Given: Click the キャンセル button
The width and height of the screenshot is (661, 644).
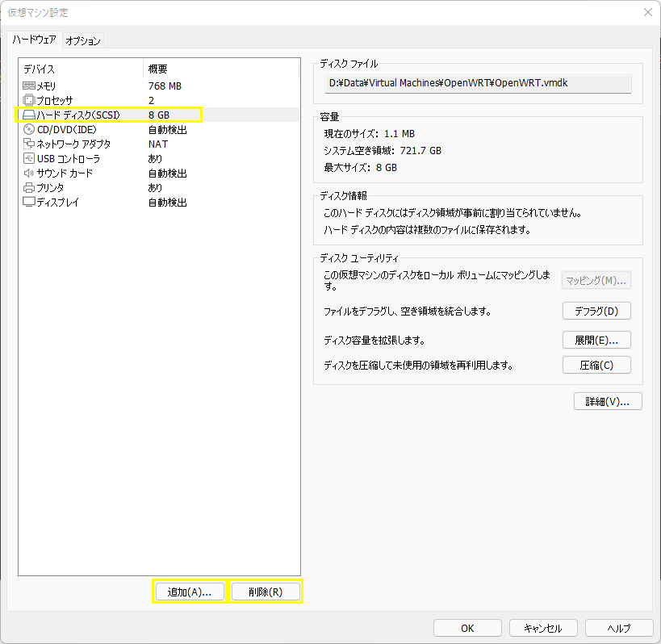Looking at the screenshot, I should coord(543,628).
